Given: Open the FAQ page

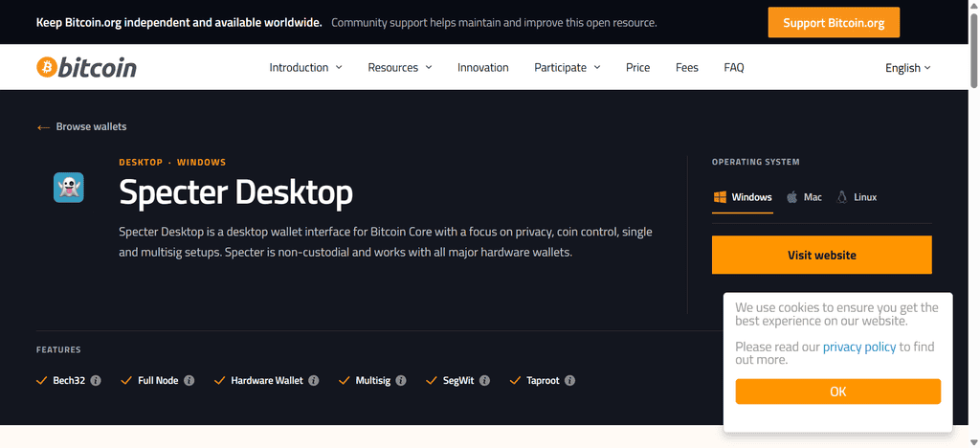Looking at the screenshot, I should coord(734,67).
